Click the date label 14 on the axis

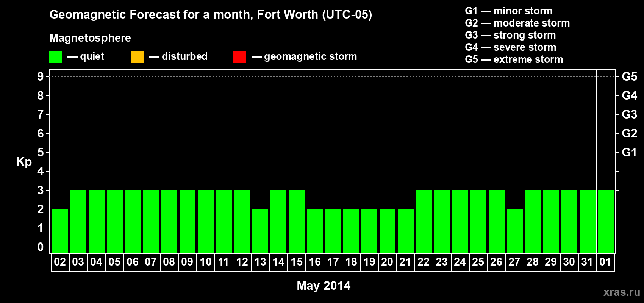pyautogui.click(x=278, y=262)
